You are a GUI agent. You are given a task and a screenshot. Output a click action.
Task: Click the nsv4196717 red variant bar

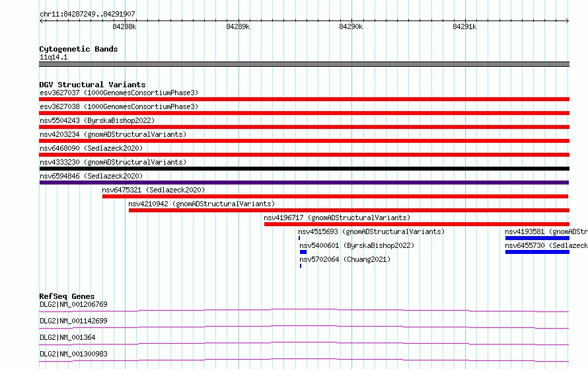(417, 224)
